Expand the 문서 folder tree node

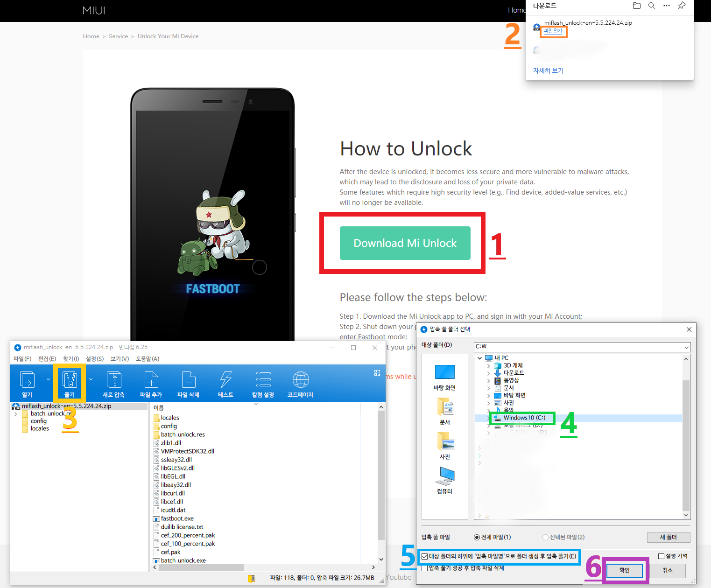coord(488,388)
